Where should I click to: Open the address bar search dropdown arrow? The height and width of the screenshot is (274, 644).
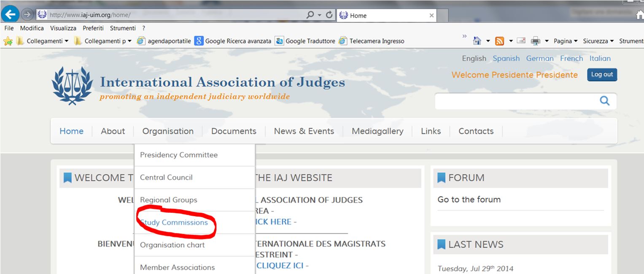pos(319,15)
